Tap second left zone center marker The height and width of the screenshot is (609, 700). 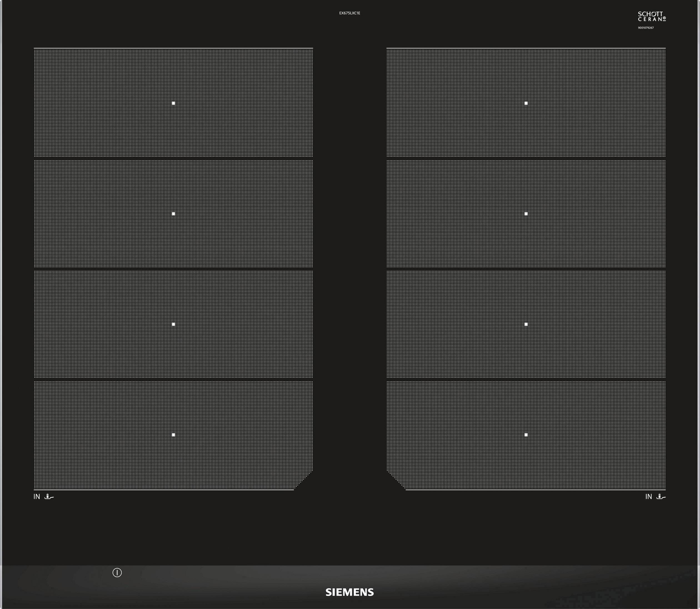click(x=174, y=214)
